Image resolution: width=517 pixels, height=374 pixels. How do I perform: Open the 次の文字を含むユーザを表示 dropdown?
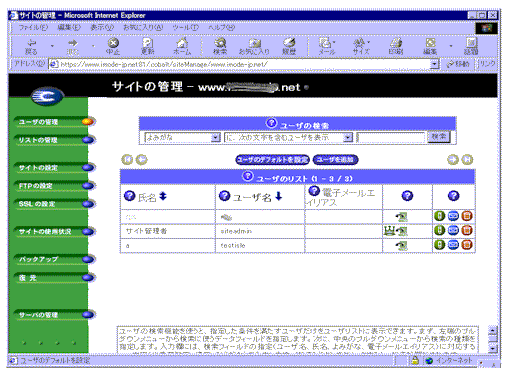(x=348, y=137)
